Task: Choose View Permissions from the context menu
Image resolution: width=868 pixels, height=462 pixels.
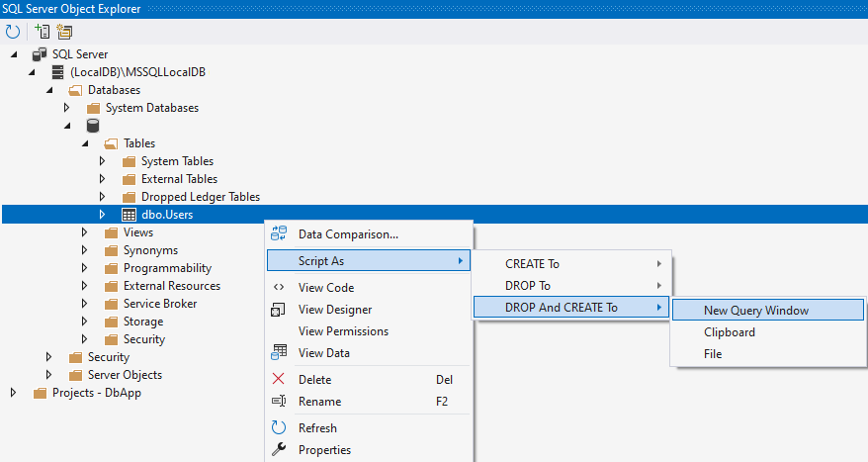Action: tap(368, 330)
